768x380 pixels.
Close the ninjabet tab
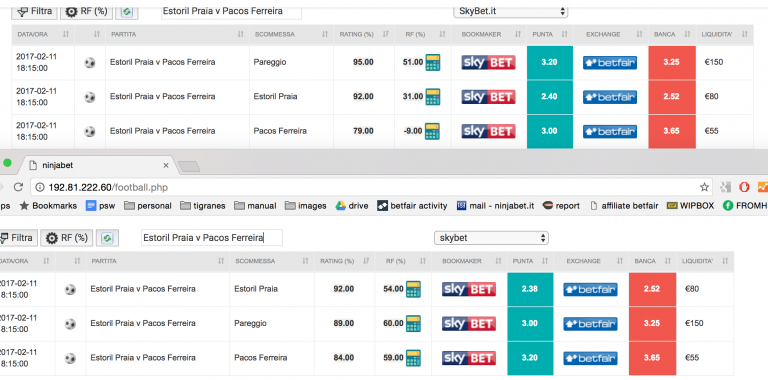point(166,166)
